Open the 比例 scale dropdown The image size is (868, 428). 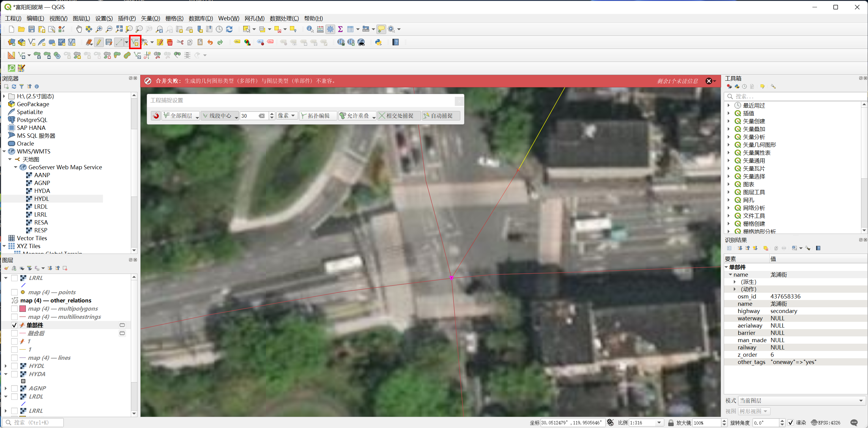(x=659, y=422)
